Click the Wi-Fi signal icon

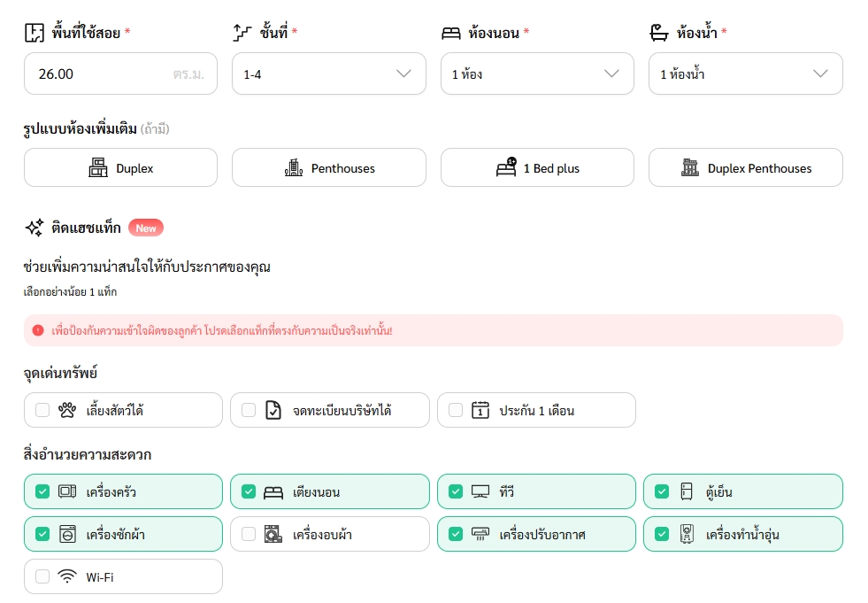67,576
